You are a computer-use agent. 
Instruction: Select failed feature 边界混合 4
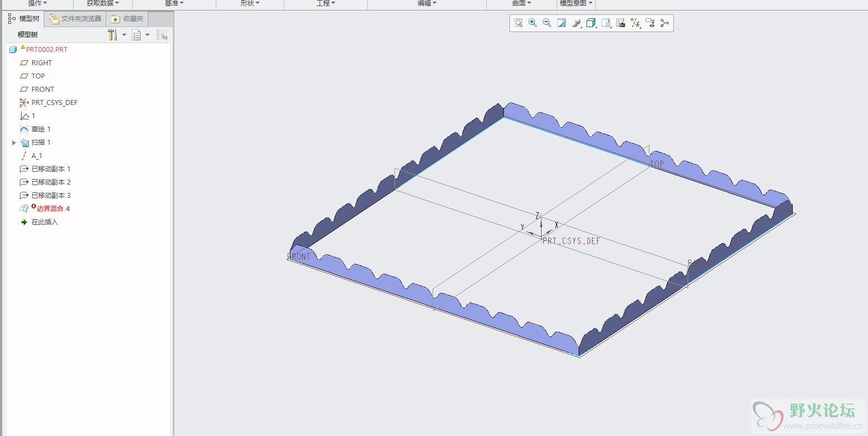tap(53, 208)
